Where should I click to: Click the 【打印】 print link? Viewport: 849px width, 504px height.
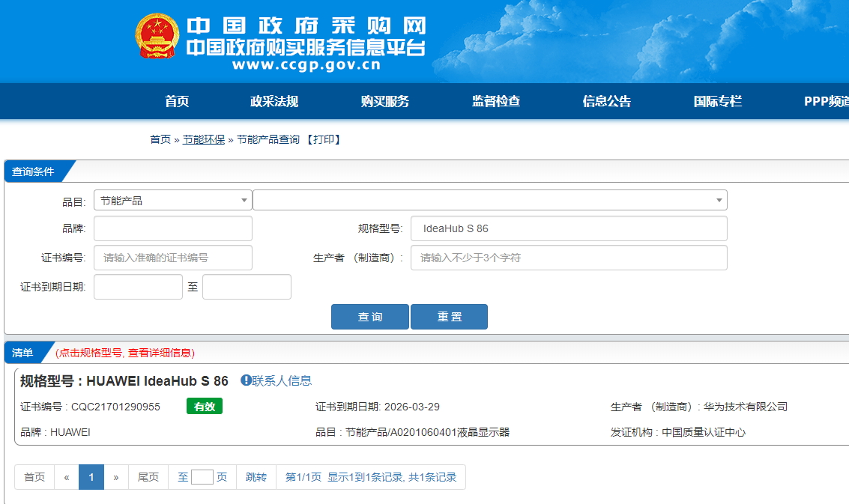point(323,140)
